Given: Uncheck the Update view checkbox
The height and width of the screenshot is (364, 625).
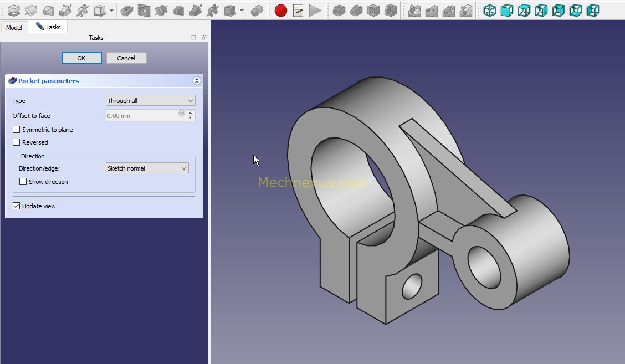Looking at the screenshot, I should coord(17,206).
